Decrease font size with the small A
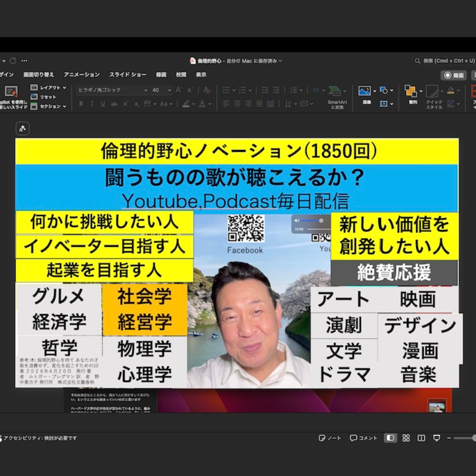Viewport: 476px width, 476px height. pyautogui.click(x=190, y=90)
